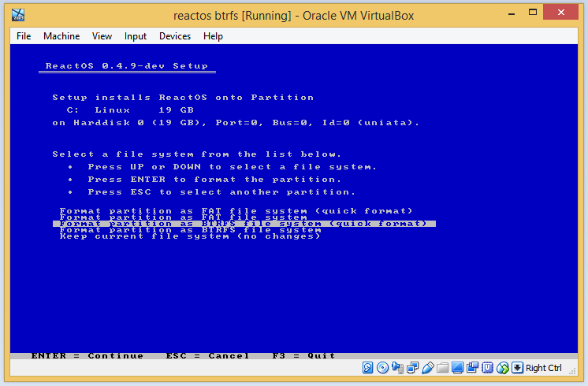Image resolution: width=588 pixels, height=386 pixels.
Task: Open the Help menu
Action: coord(213,36)
